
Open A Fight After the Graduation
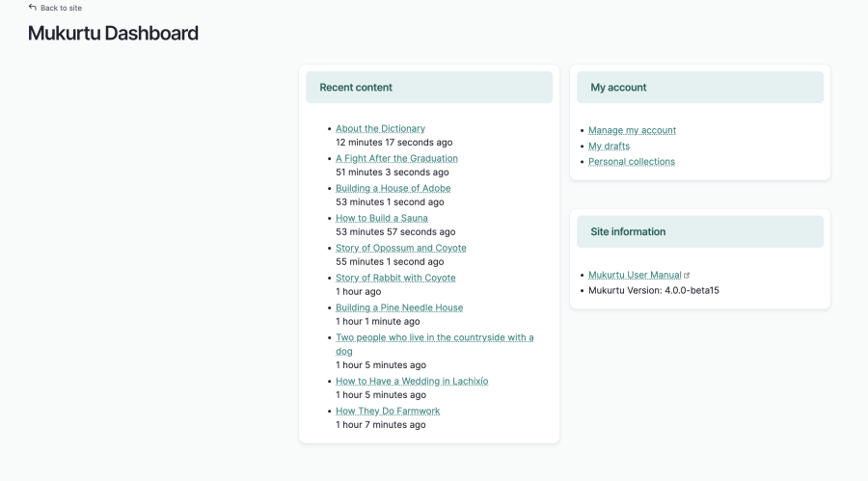pyautogui.click(x=396, y=158)
